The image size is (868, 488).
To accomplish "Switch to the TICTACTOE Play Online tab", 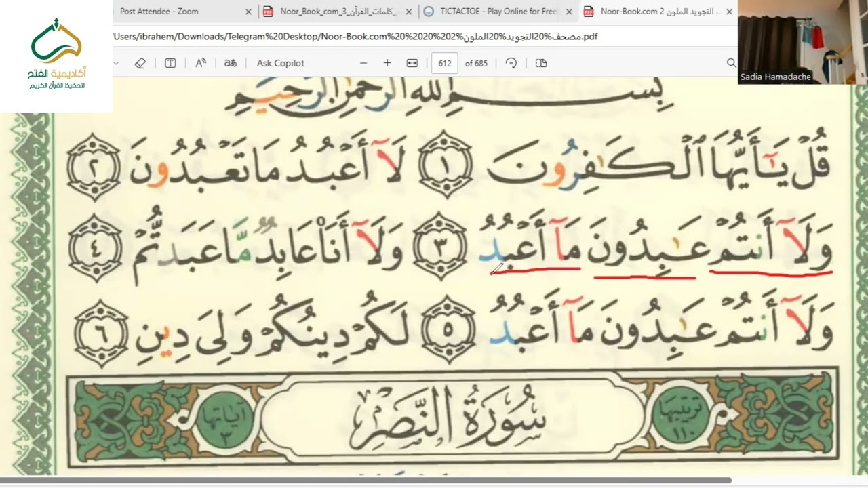I will 498,11.
